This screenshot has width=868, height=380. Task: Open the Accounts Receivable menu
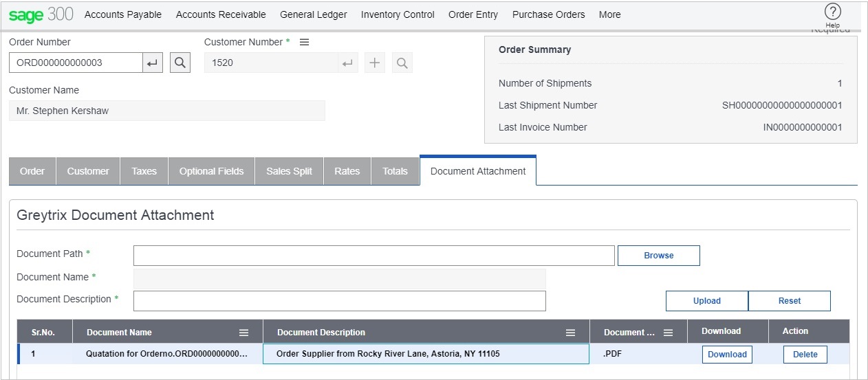pyautogui.click(x=221, y=14)
